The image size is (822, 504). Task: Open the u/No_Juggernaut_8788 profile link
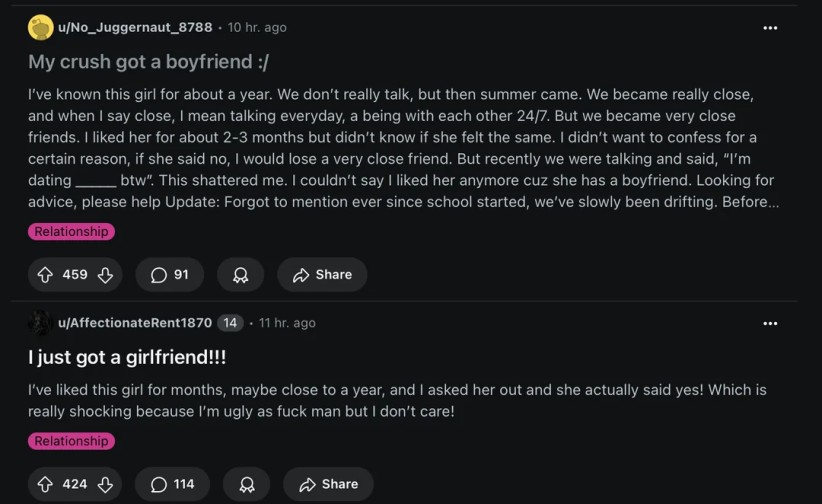click(135, 28)
